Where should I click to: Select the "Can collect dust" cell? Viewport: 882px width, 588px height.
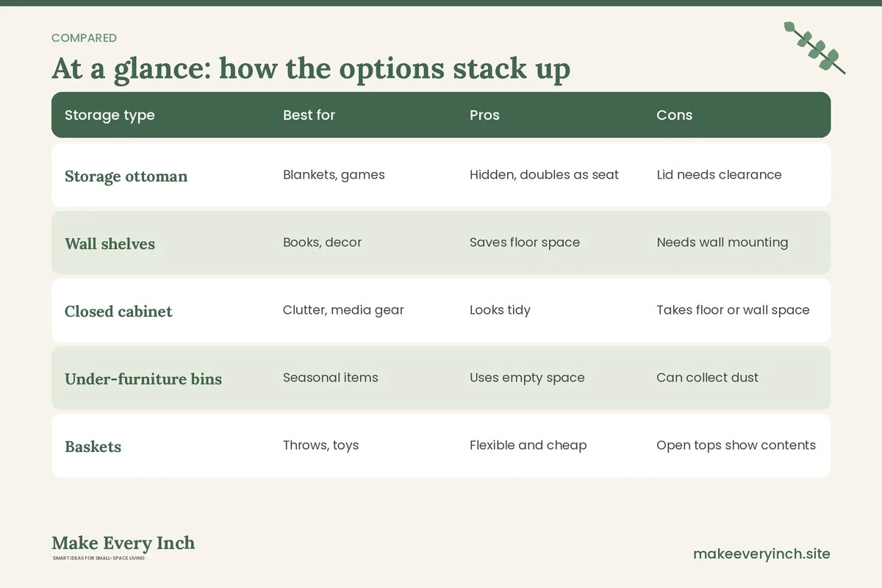click(x=707, y=378)
